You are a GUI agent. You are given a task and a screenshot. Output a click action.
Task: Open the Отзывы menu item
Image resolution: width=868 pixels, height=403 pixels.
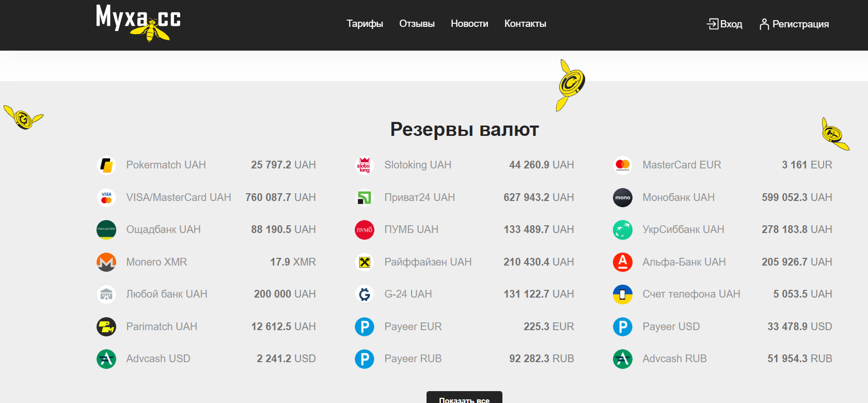pos(417,24)
